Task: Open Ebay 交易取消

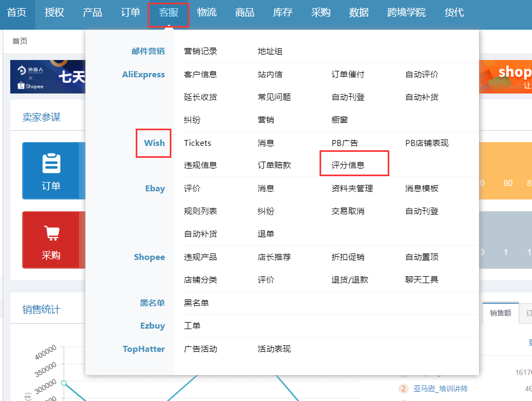Action: (x=348, y=211)
